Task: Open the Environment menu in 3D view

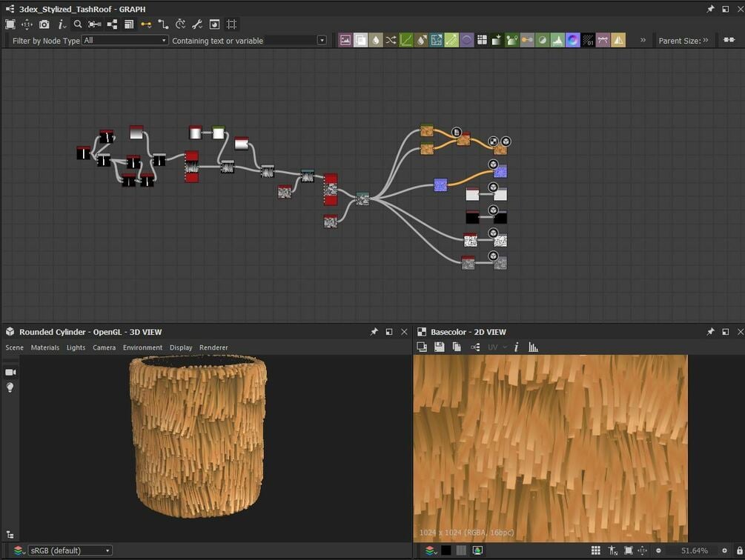Action: click(x=142, y=347)
